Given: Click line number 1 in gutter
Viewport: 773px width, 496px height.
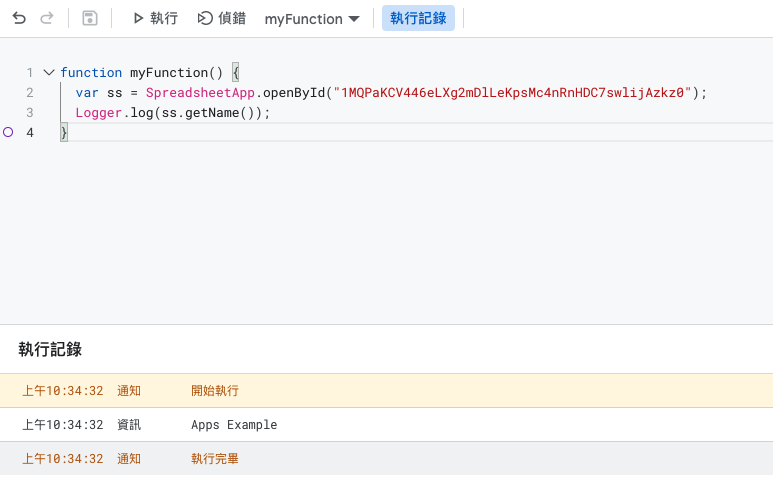Looking at the screenshot, I should point(30,73).
